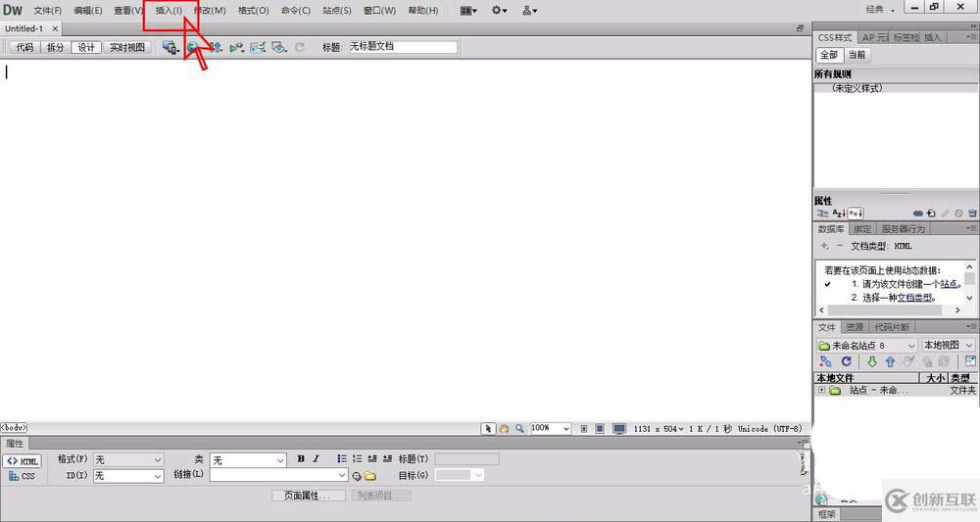
Task: Toggle Italic formatting in properties
Action: click(x=317, y=459)
